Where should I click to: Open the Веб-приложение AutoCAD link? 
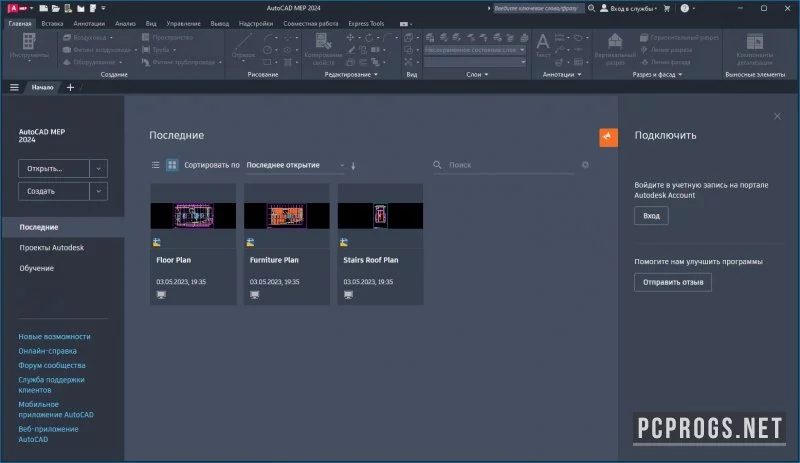[48, 434]
